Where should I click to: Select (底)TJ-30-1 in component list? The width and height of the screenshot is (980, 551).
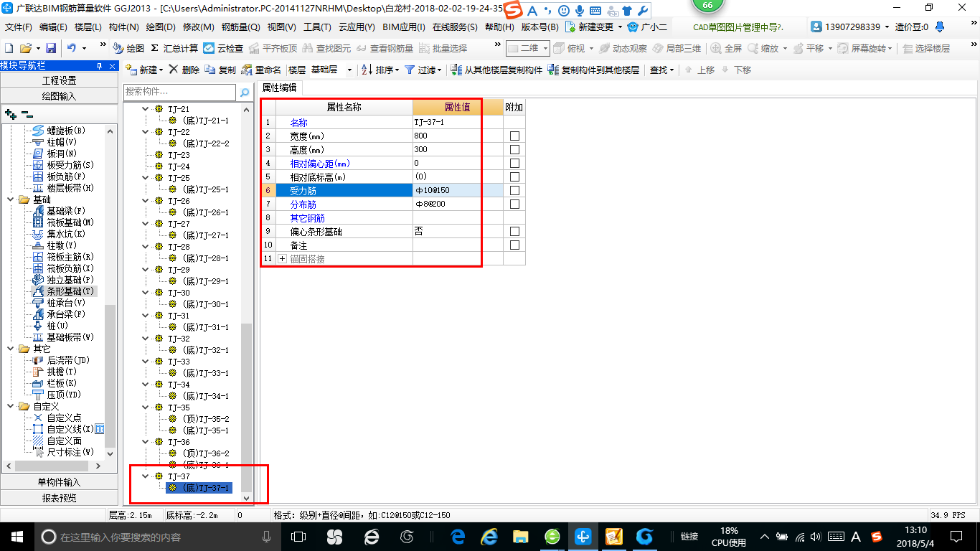[x=205, y=304]
